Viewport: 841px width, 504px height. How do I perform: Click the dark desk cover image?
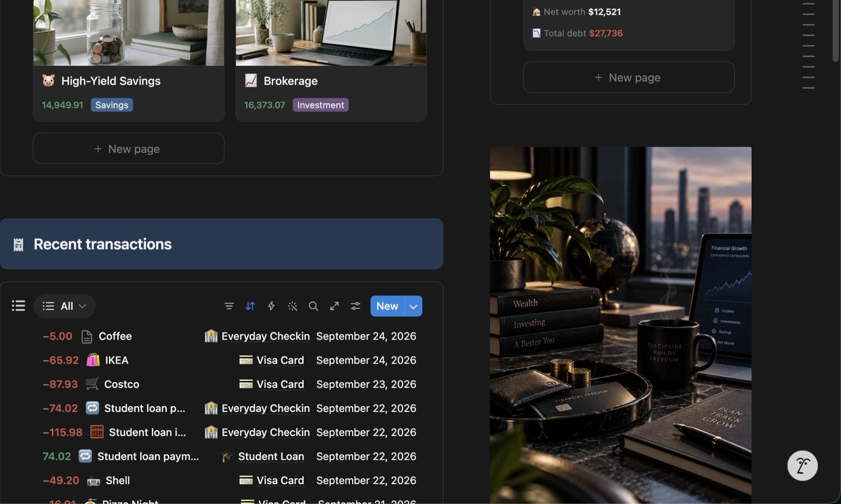click(x=621, y=325)
